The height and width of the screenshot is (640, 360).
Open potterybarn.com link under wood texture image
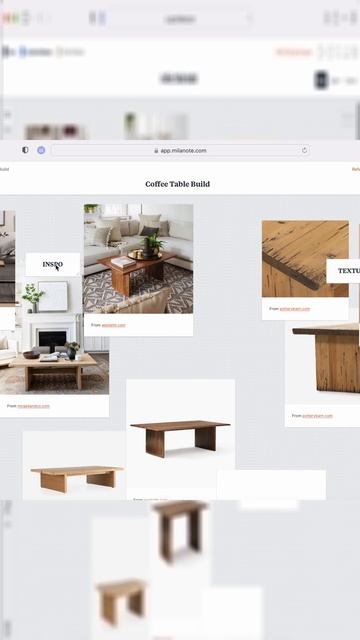coord(295,309)
